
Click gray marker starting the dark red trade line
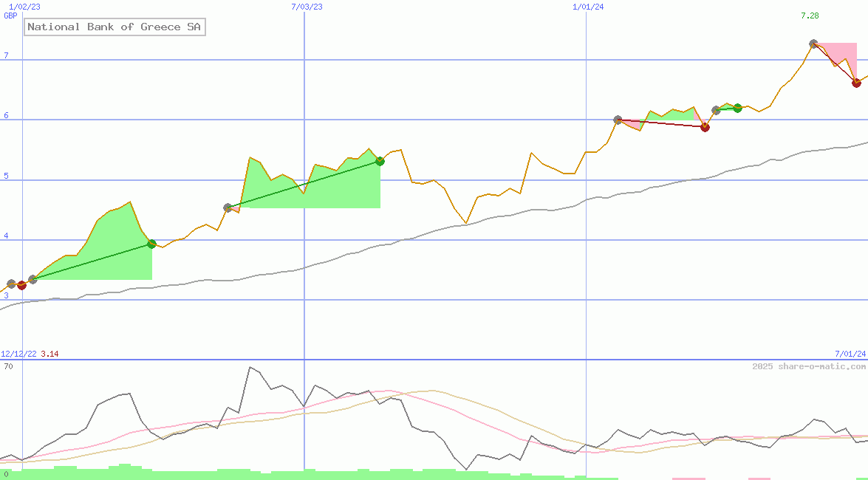[618, 120]
